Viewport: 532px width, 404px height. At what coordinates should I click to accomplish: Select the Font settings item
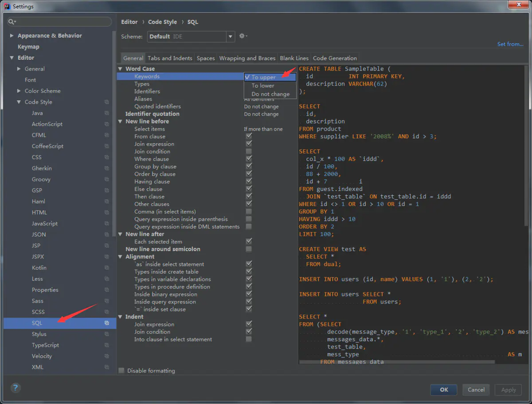[x=31, y=80]
